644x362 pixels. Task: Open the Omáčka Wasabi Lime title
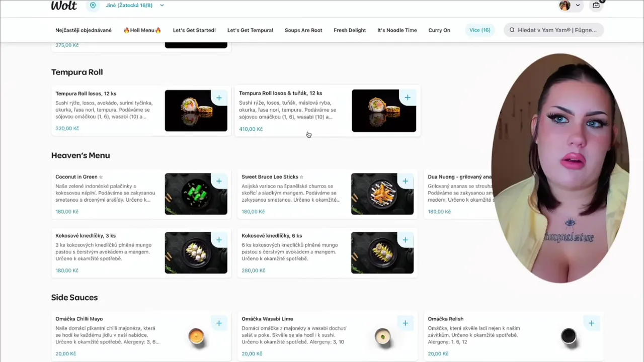point(267,319)
